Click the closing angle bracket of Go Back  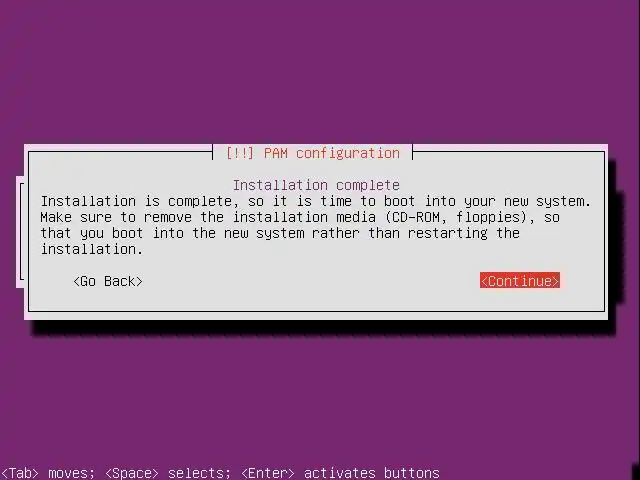click(139, 281)
